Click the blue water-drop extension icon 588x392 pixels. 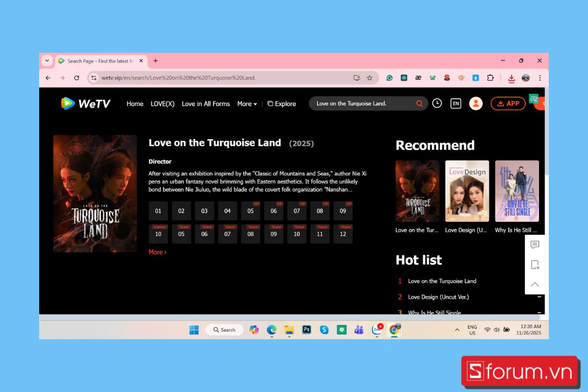pos(475,78)
